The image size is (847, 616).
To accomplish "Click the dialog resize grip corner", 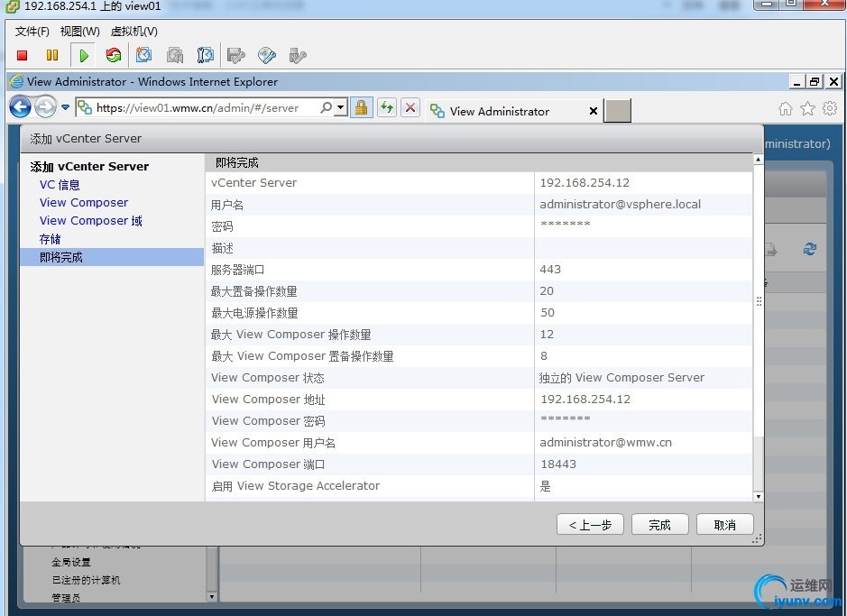I will point(758,538).
